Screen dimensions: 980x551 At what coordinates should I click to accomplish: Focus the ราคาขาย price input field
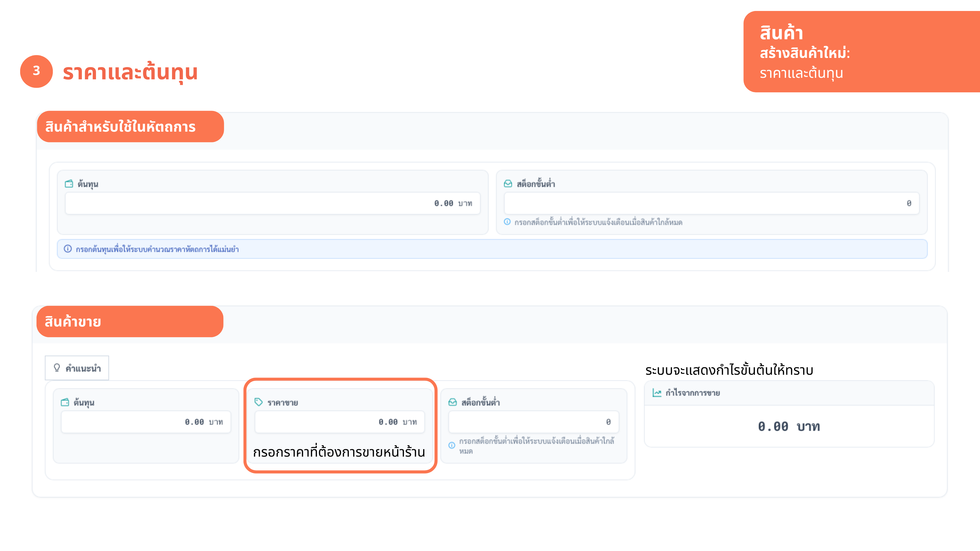tap(340, 422)
